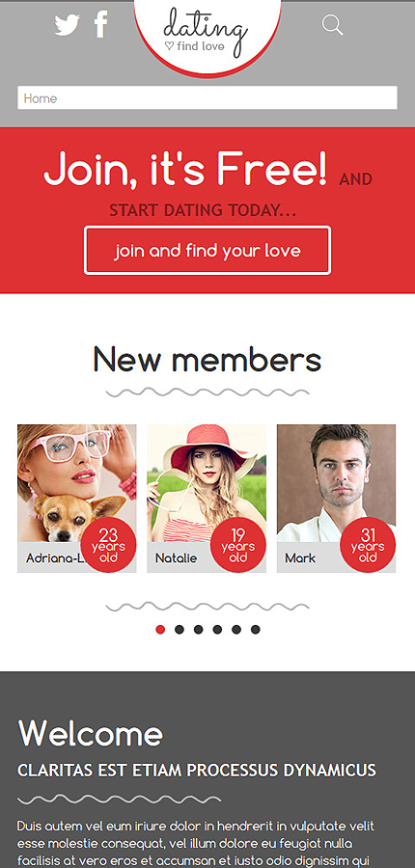Open Adriana's profile photo with dog
The image size is (415, 868).
tap(77, 483)
